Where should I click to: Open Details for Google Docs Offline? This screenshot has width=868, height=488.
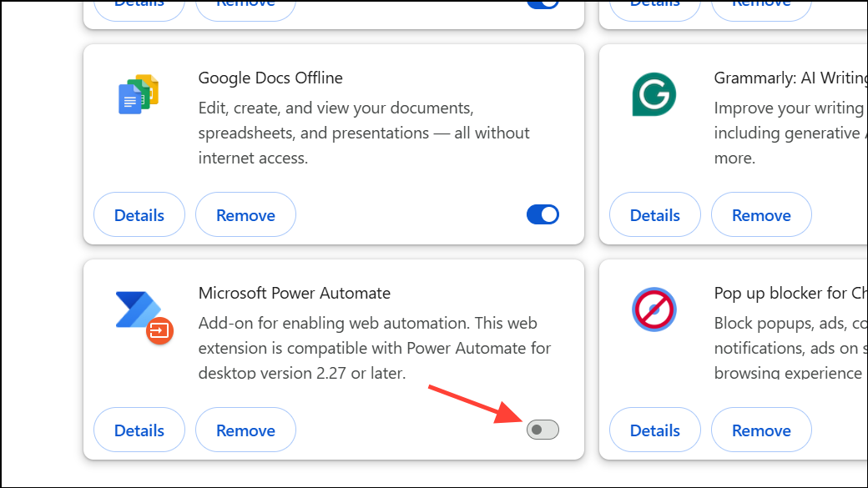tap(139, 215)
